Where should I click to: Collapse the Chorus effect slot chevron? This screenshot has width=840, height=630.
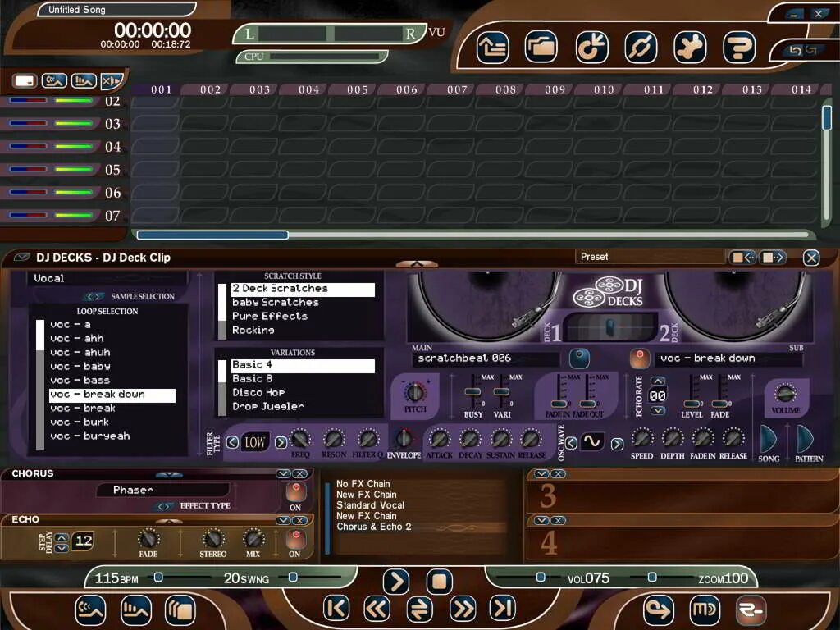[283, 473]
